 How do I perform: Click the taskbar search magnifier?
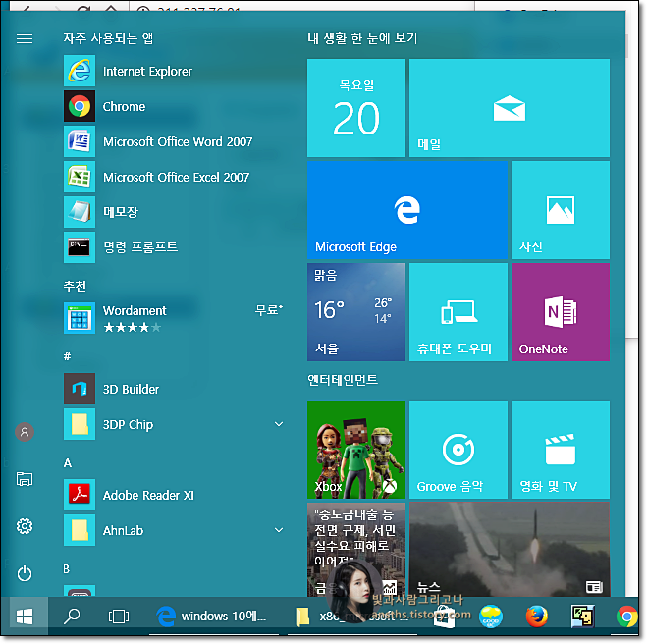click(72, 617)
